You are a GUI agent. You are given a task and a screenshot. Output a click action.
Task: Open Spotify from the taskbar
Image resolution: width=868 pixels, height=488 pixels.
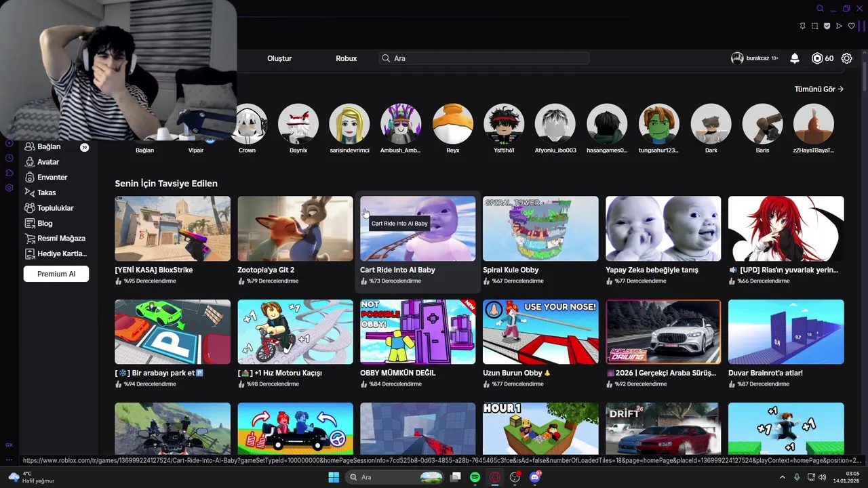[x=475, y=477]
